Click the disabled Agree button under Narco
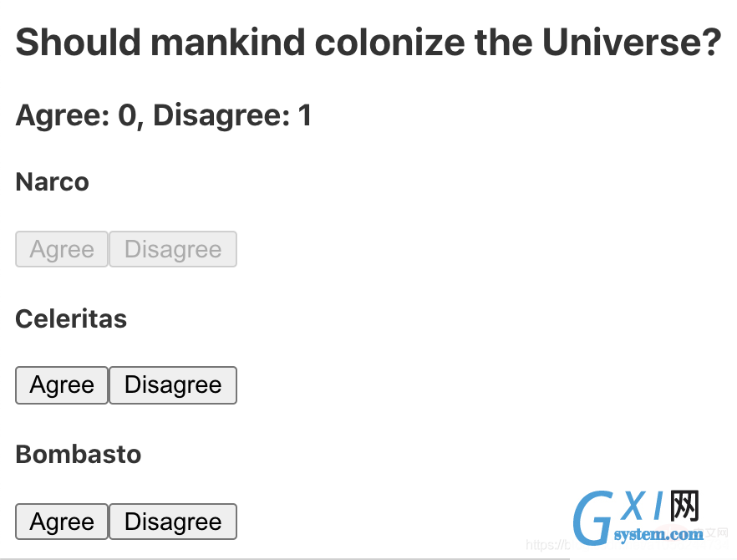 [x=62, y=249]
